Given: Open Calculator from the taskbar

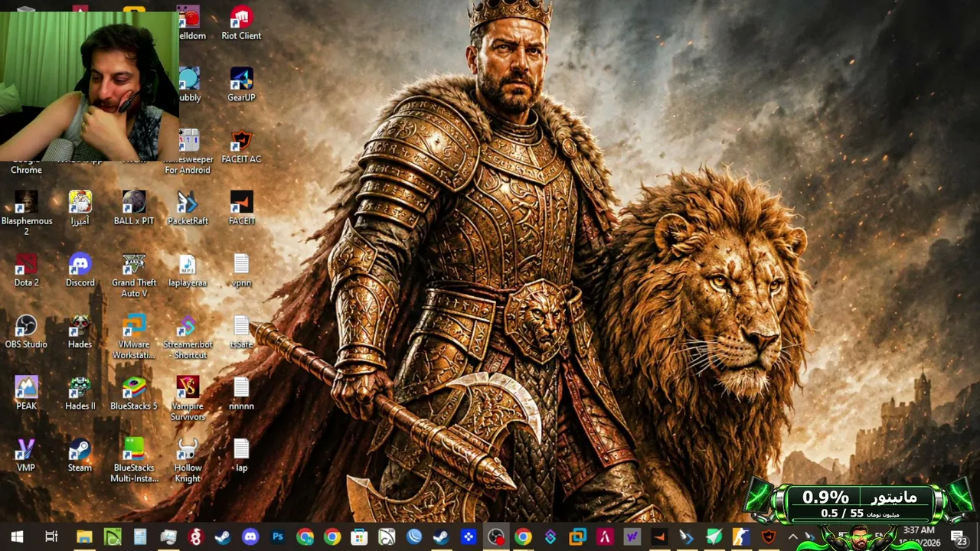Looking at the screenshot, I should click(x=140, y=537).
